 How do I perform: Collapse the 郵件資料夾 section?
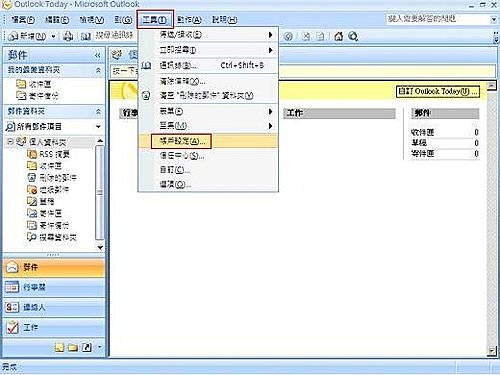pyautogui.click(x=98, y=111)
